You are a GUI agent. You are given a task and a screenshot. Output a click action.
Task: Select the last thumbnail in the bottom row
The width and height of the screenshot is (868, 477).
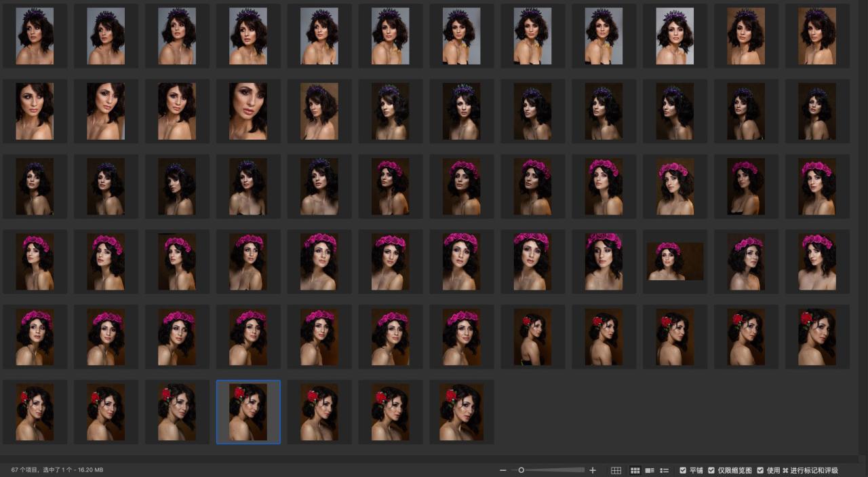click(462, 412)
